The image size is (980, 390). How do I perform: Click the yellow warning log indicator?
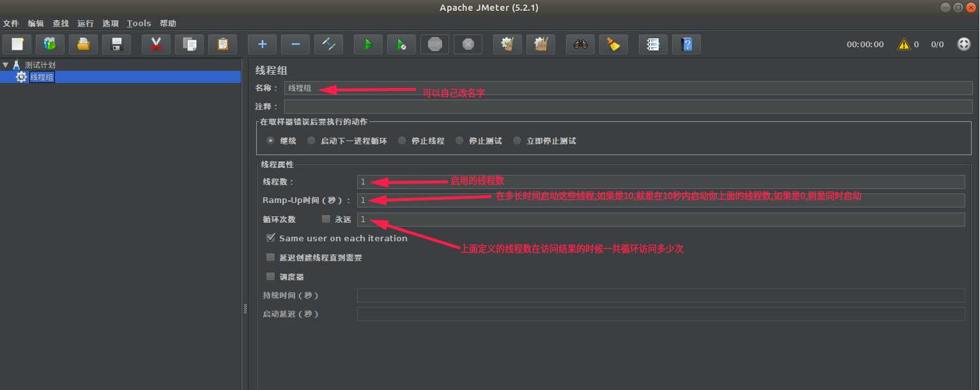(x=903, y=44)
